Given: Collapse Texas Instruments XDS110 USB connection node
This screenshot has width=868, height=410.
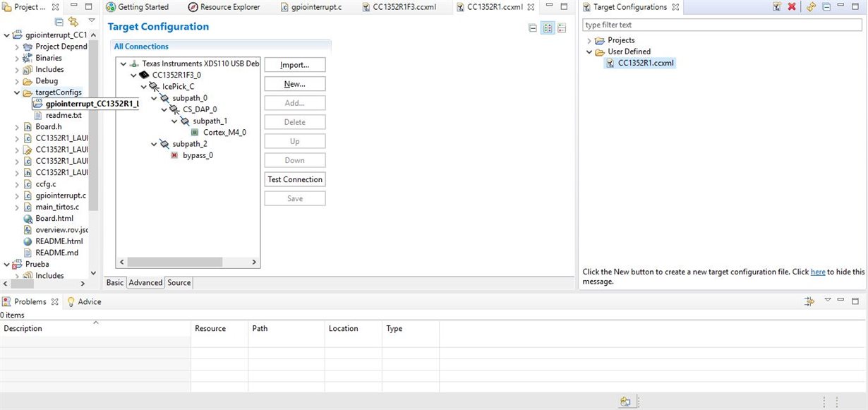Looking at the screenshot, I should click(x=123, y=64).
